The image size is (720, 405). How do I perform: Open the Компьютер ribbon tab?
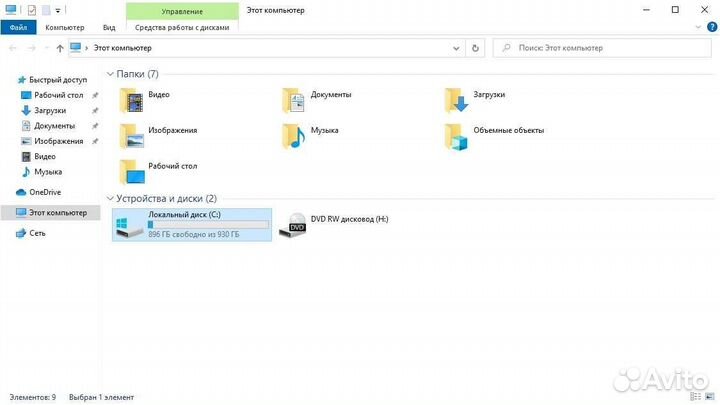tap(65, 27)
